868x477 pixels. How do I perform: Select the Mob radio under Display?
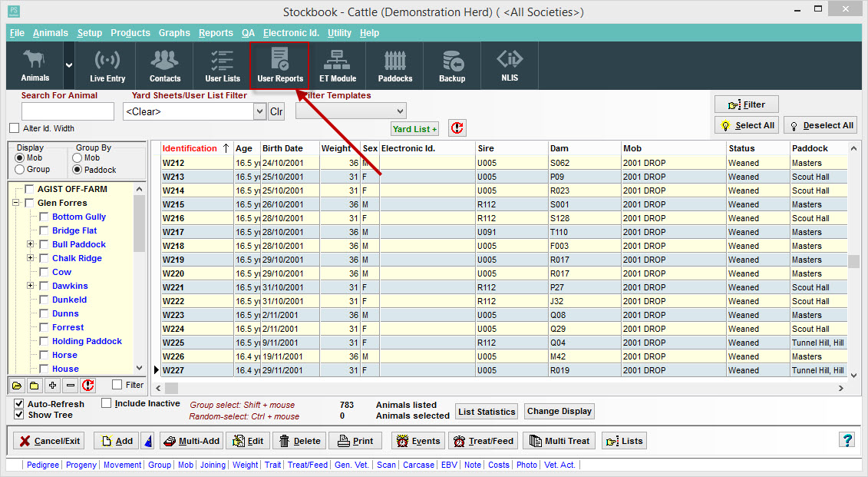20,158
